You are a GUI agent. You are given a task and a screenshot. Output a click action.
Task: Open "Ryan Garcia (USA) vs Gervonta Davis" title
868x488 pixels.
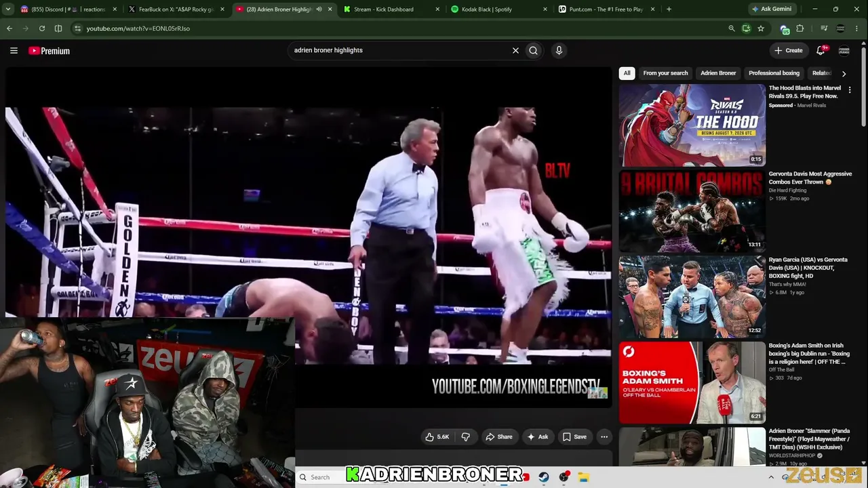[808, 268]
